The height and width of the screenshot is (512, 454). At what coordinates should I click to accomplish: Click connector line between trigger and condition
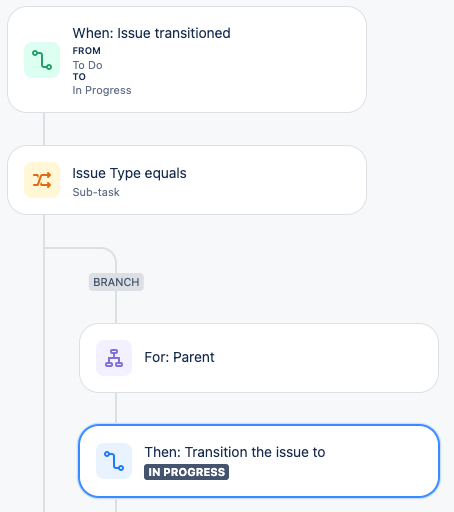44,129
